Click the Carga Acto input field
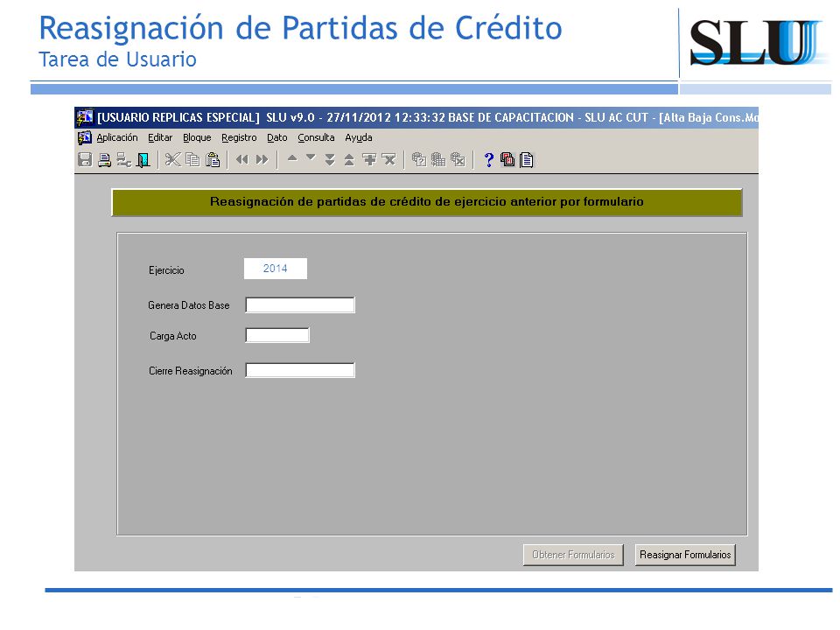 pyautogui.click(x=277, y=335)
